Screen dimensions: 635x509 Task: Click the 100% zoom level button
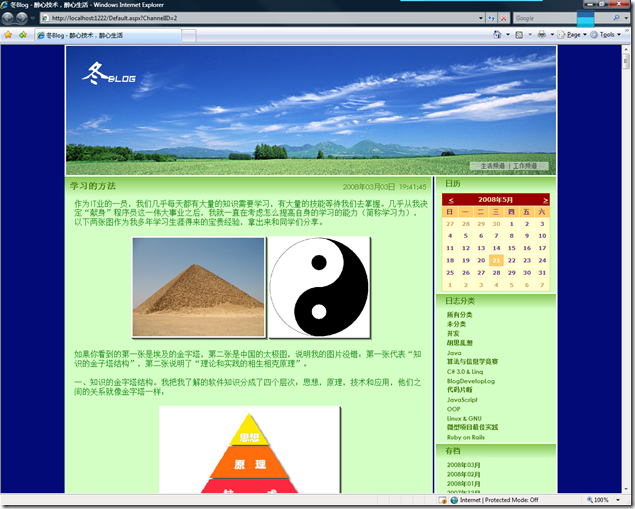[x=598, y=500]
